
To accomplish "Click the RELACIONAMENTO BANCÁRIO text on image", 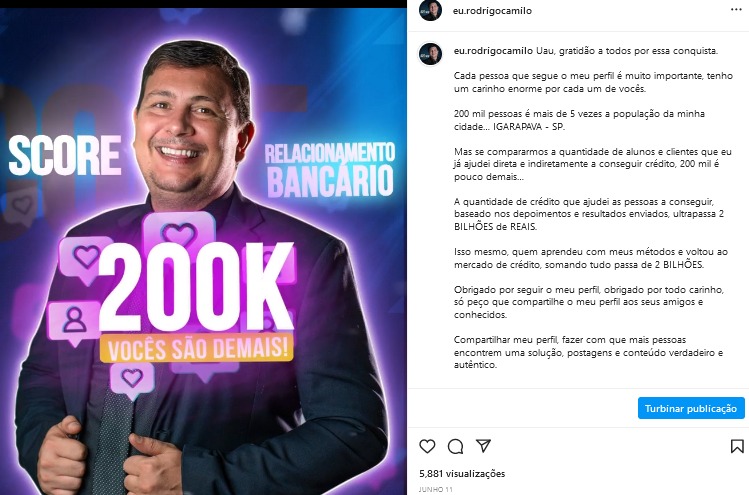I will click(330, 170).
